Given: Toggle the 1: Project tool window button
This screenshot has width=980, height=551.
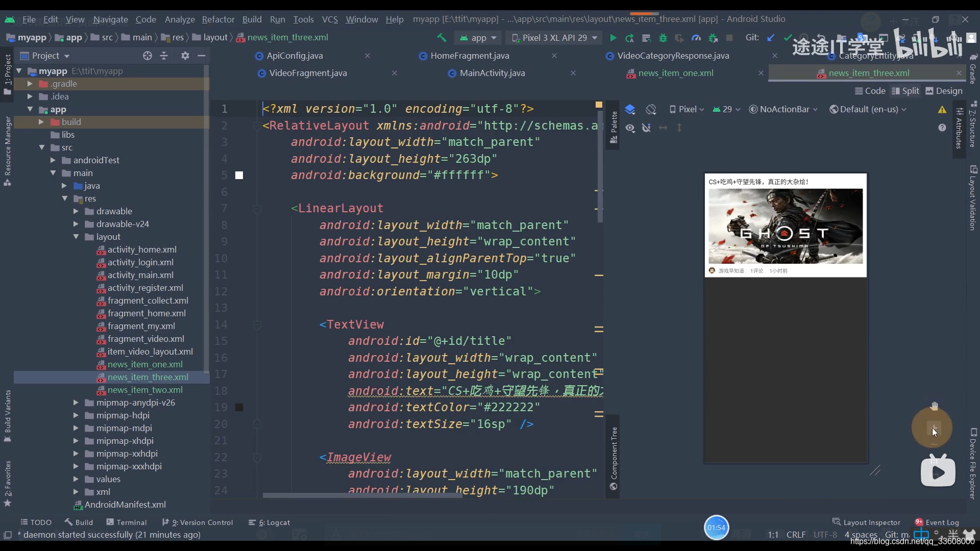Looking at the screenshot, I should click(8, 74).
